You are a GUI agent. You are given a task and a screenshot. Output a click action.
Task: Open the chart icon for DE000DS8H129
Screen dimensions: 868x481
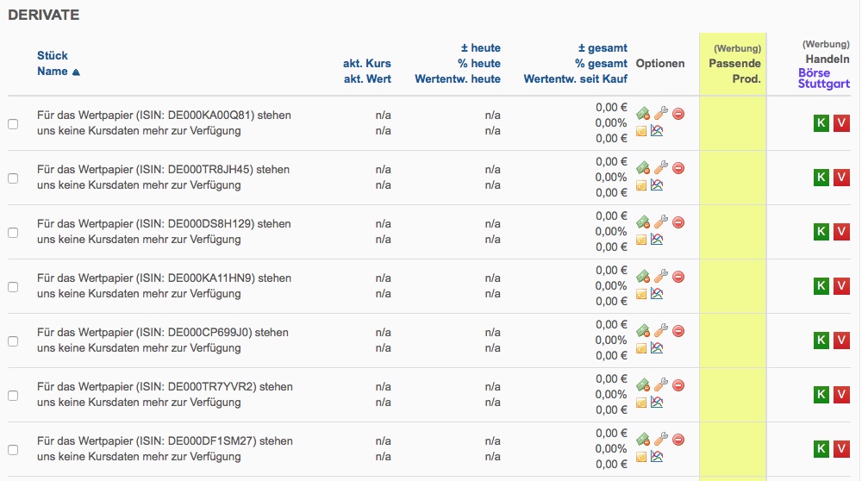tap(657, 239)
